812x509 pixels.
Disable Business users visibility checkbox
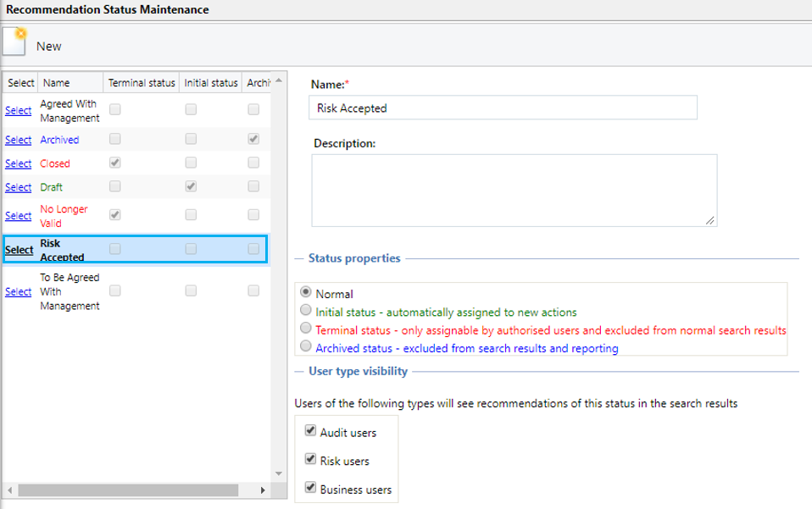coord(311,487)
